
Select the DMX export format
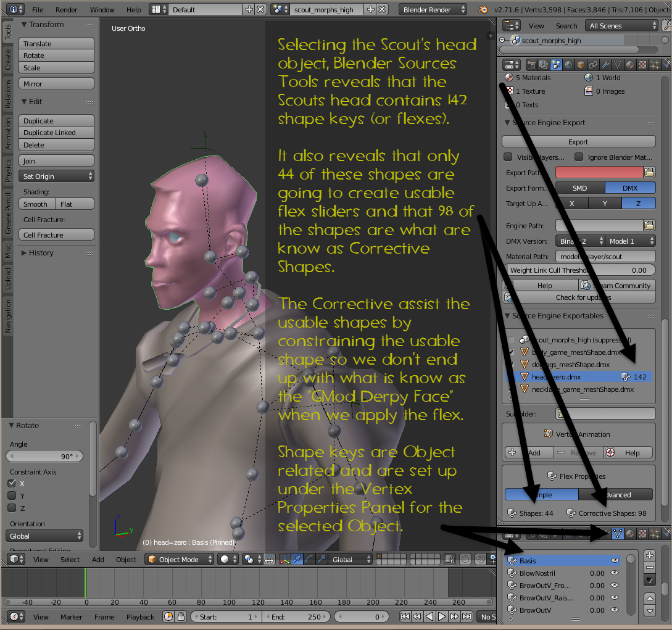click(630, 188)
